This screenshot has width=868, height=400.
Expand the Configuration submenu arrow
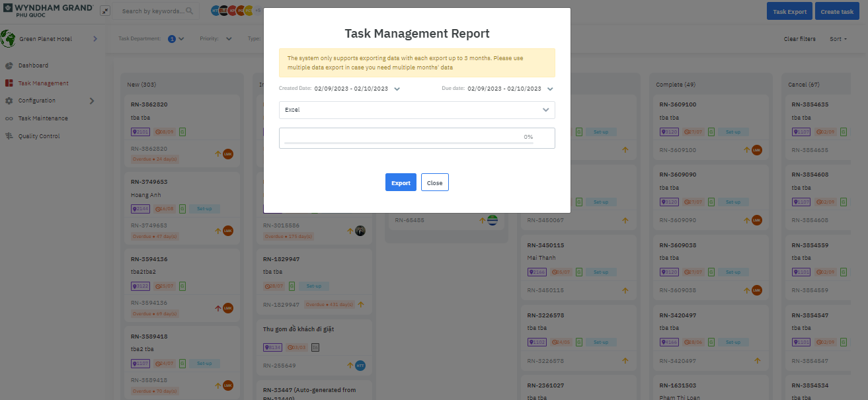click(x=92, y=100)
